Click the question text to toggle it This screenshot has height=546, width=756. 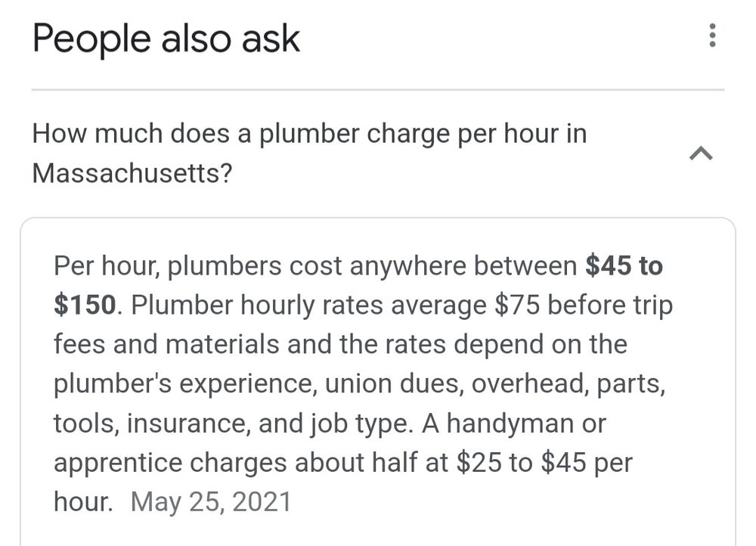310,133
